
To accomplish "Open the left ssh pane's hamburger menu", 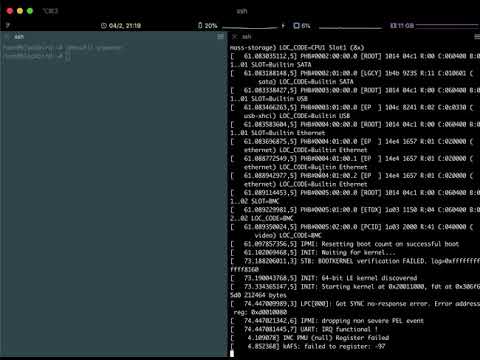I will (220, 37).
